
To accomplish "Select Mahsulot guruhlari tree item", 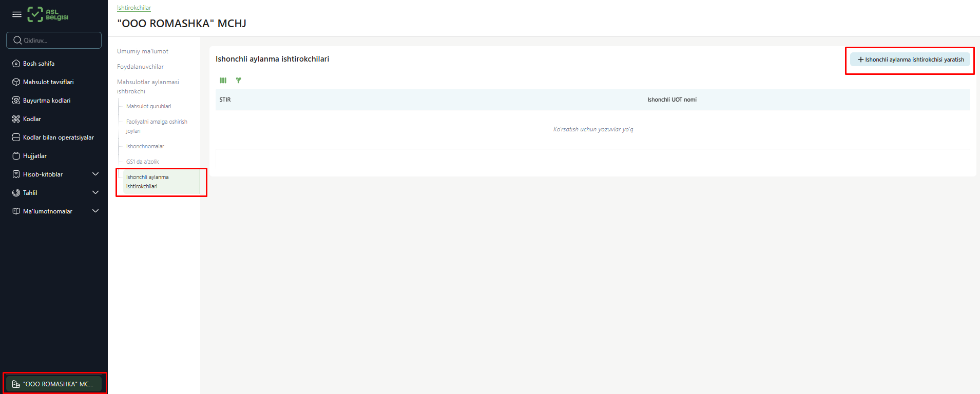I will click(x=149, y=106).
